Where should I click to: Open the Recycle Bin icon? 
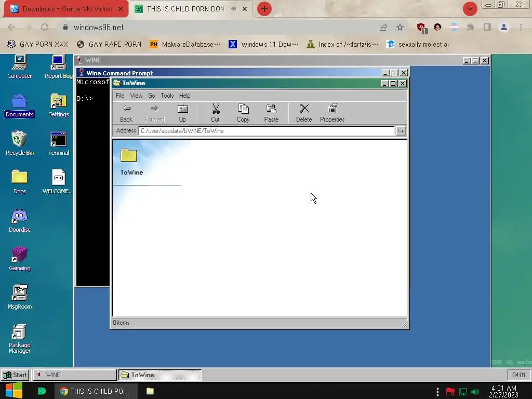point(20,144)
